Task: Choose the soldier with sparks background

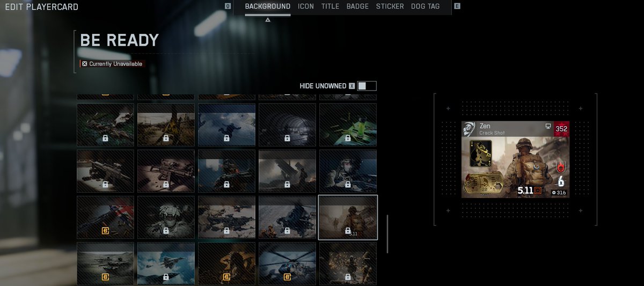Action: click(x=348, y=263)
